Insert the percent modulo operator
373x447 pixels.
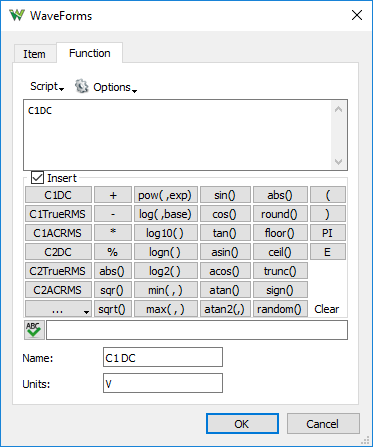[x=113, y=252]
